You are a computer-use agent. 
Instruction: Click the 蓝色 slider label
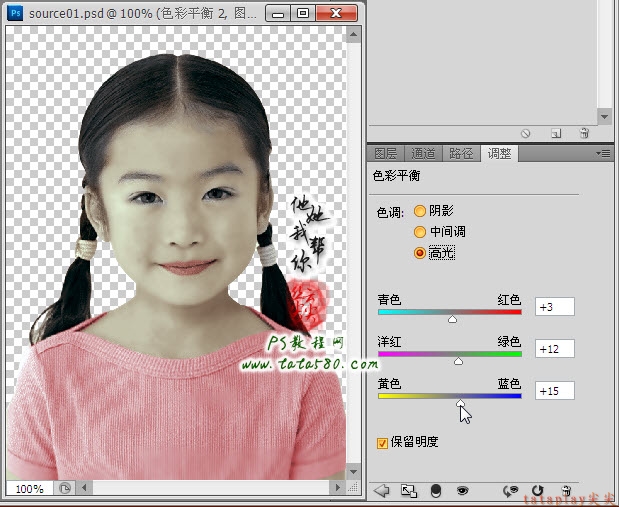click(x=509, y=383)
